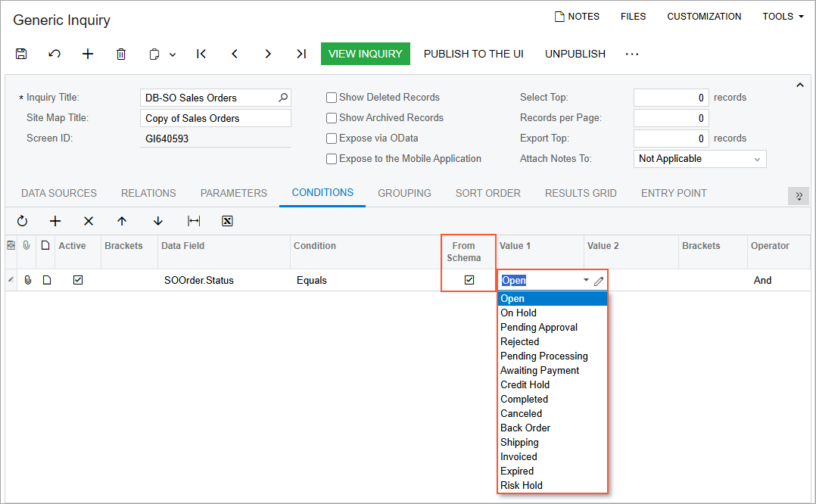Check Expose via OData option

[x=332, y=138]
